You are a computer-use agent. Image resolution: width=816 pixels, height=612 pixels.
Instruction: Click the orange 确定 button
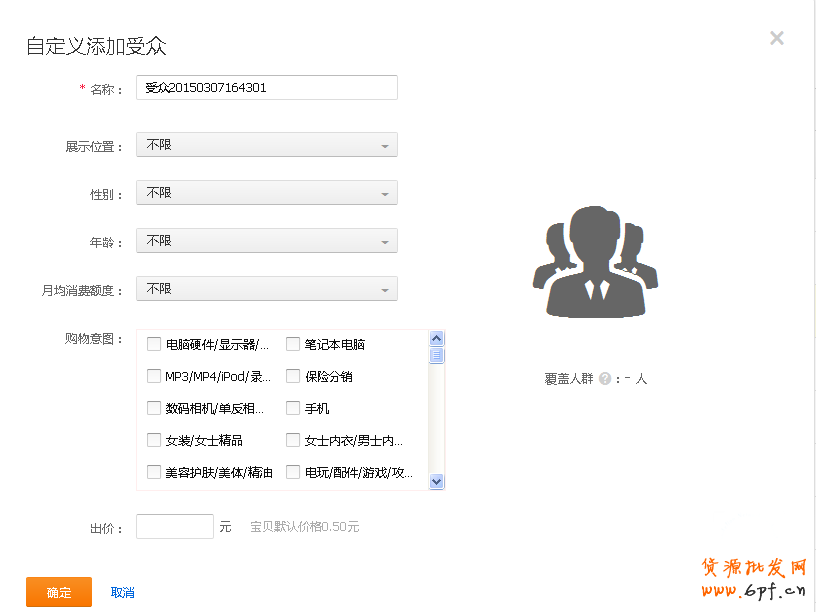pyautogui.click(x=59, y=592)
